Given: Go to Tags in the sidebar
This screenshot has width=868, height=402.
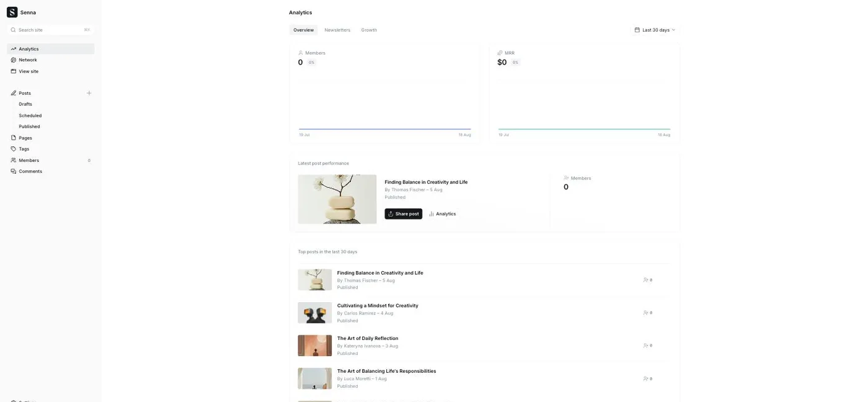Looking at the screenshot, I should pyautogui.click(x=51, y=149).
